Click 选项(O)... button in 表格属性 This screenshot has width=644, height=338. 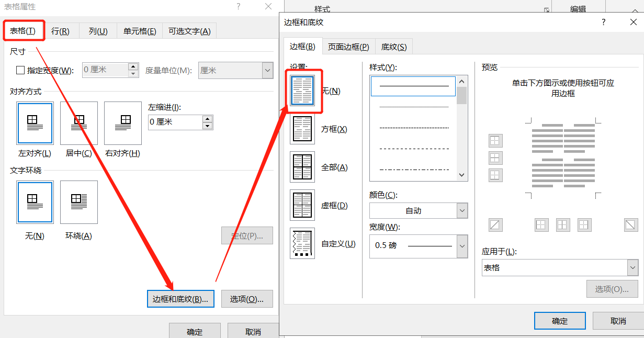pyautogui.click(x=247, y=299)
